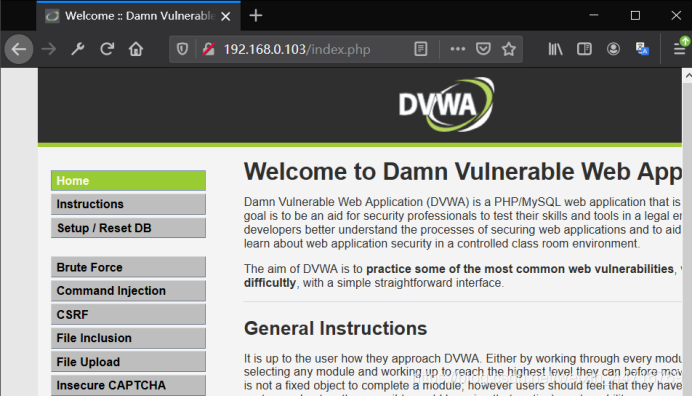Viewport: 693px width, 396px height.
Task: Click the bold text 'practice some of the most common web vulnerabilities'
Action: tap(520, 269)
